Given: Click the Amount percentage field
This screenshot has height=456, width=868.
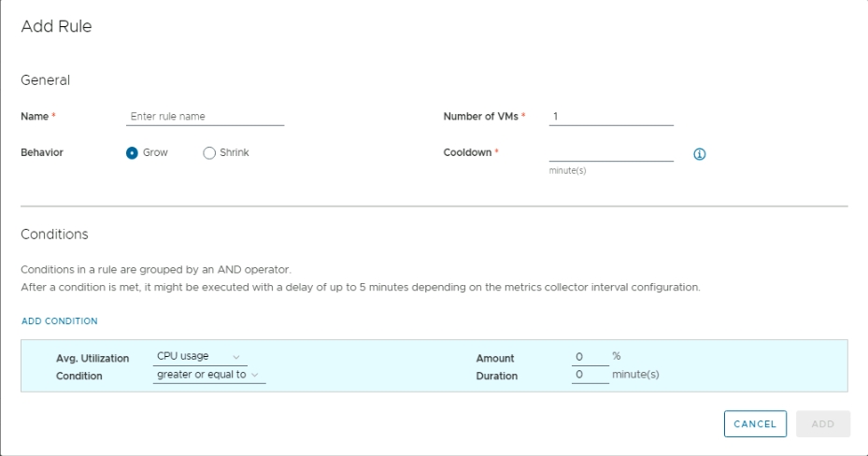Looking at the screenshot, I should (x=590, y=357).
